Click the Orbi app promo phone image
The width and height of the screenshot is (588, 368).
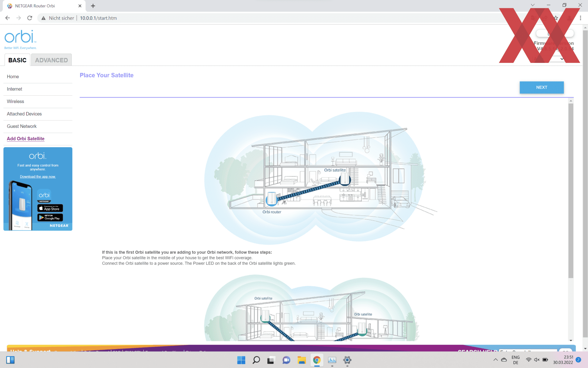pyautogui.click(x=21, y=205)
